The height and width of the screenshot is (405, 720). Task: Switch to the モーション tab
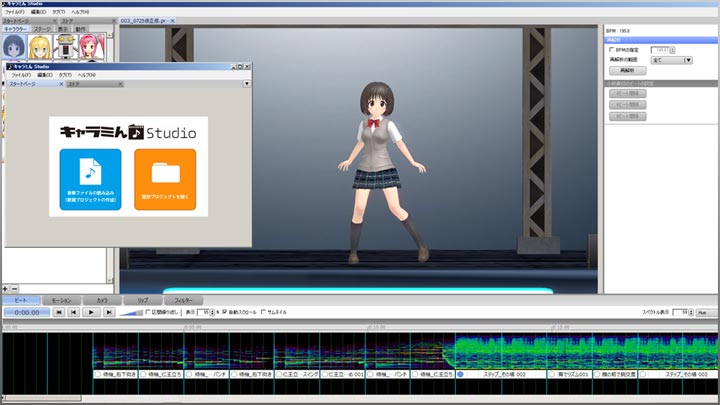61,299
